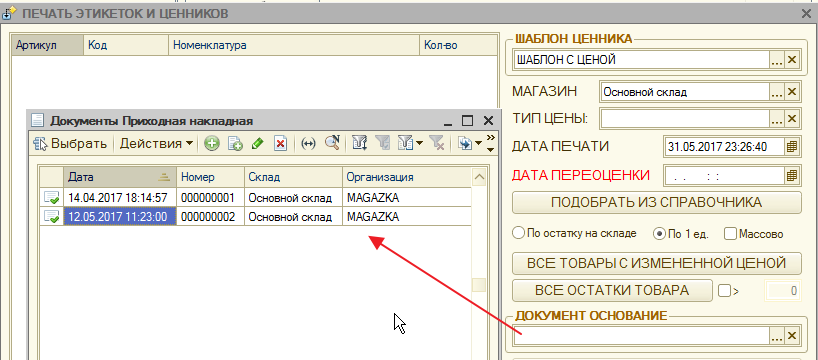The width and height of the screenshot is (818, 360).
Task: Click the document list scrollbar thumb
Action: click(x=479, y=285)
